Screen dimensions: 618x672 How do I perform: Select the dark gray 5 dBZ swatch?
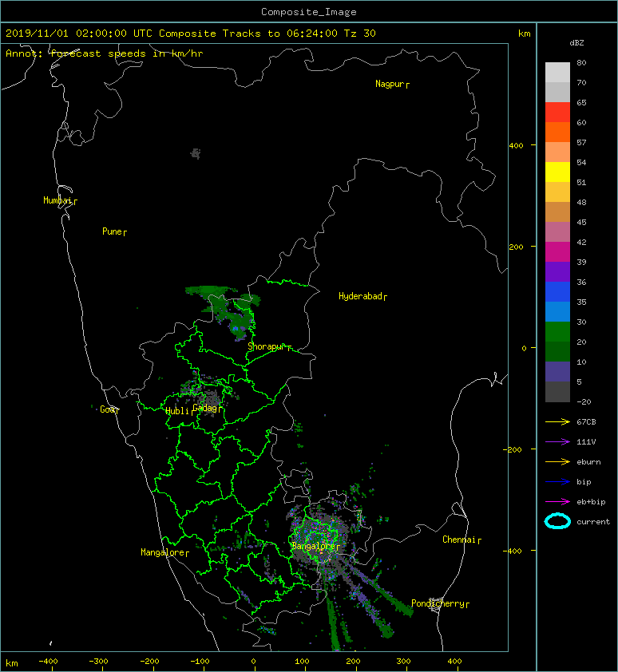pos(557,391)
